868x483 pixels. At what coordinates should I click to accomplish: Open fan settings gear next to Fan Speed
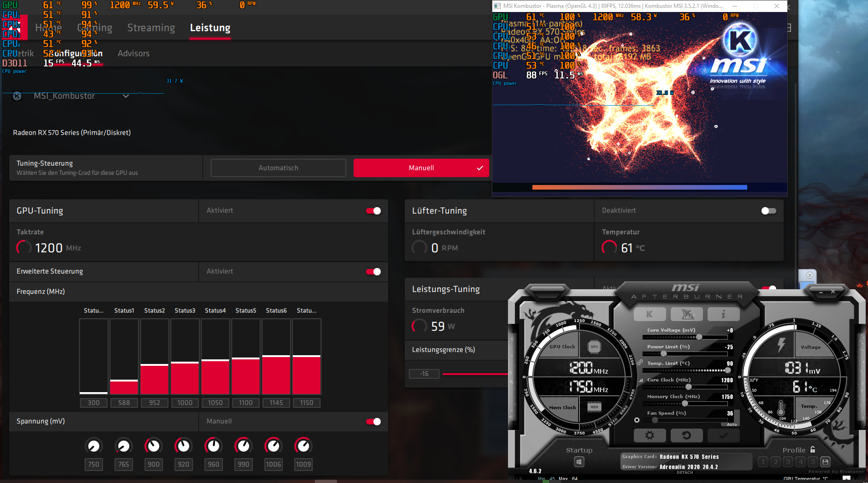(x=638, y=420)
